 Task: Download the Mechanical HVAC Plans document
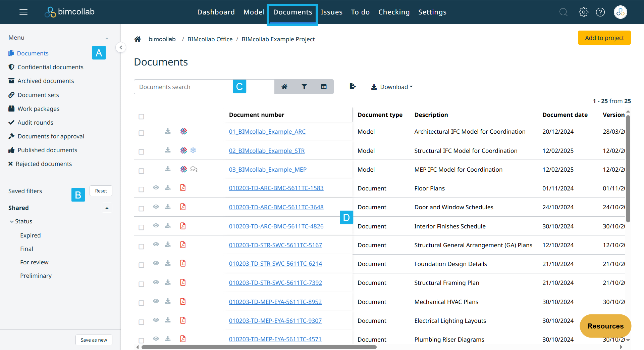(x=168, y=301)
